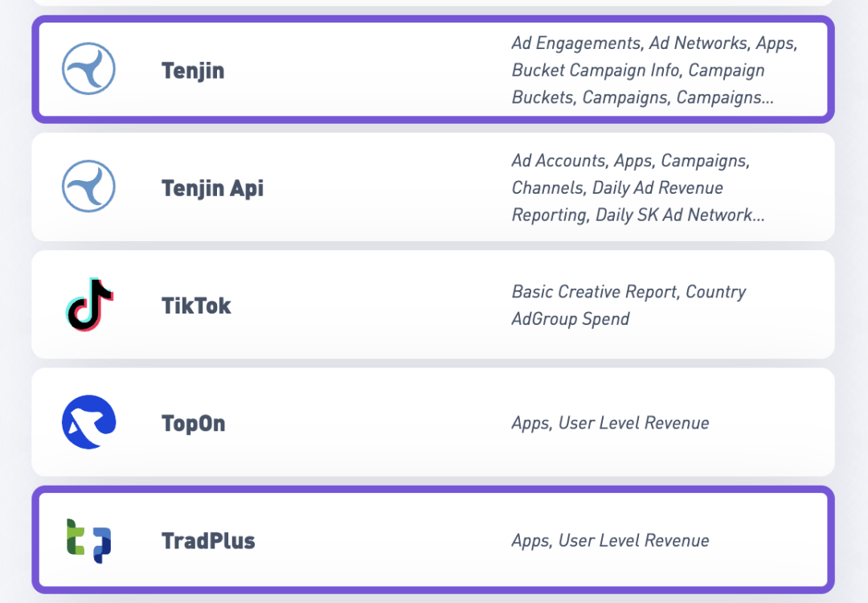Click the blue whirl icon beside Tenjin Api

coord(88,187)
